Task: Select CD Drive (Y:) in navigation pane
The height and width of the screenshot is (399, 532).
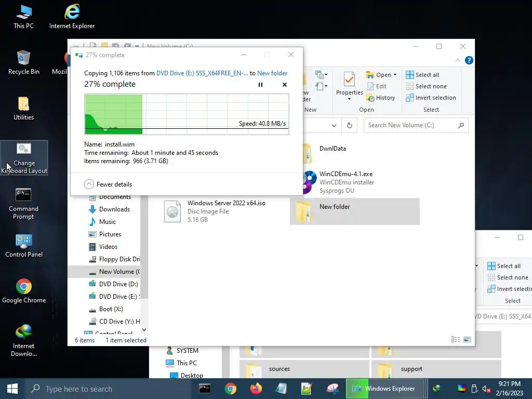Action: click(114, 322)
